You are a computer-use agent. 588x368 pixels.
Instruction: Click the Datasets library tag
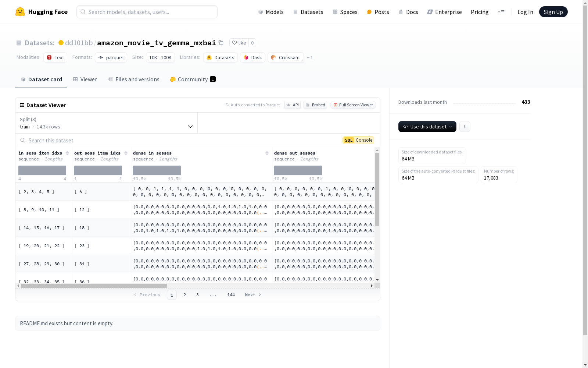220,57
